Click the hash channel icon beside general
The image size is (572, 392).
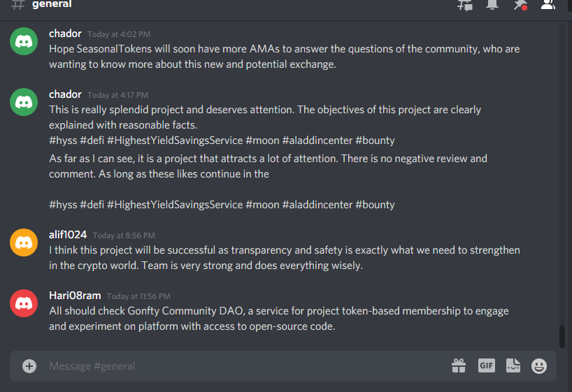(x=17, y=5)
